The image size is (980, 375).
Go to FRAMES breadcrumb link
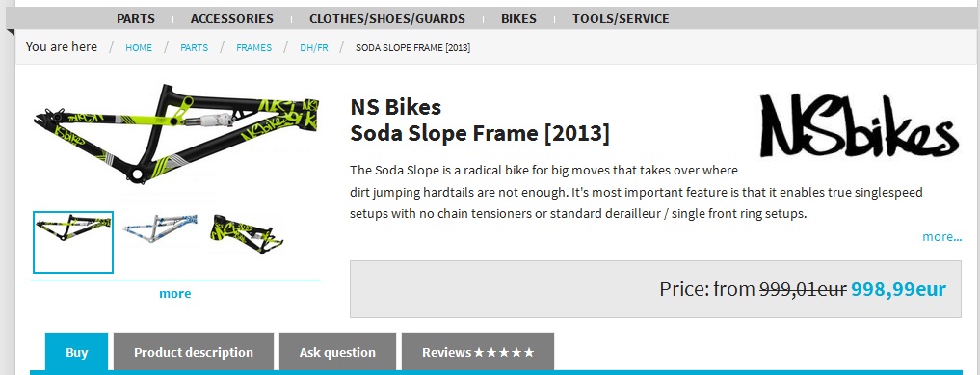[253, 47]
